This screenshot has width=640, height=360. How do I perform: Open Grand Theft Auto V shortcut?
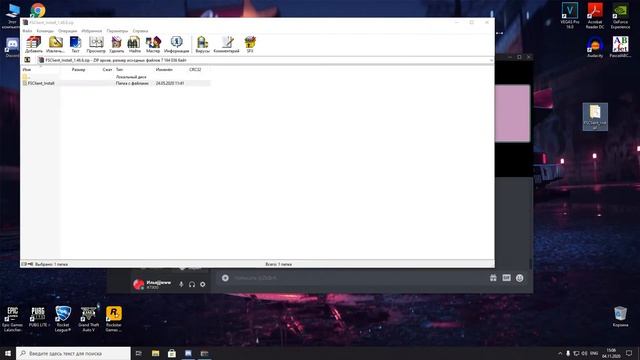(88, 319)
